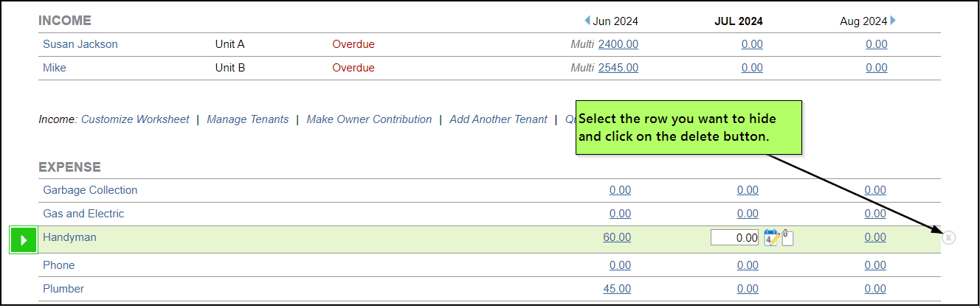Open tenant Mike's record

coord(55,68)
